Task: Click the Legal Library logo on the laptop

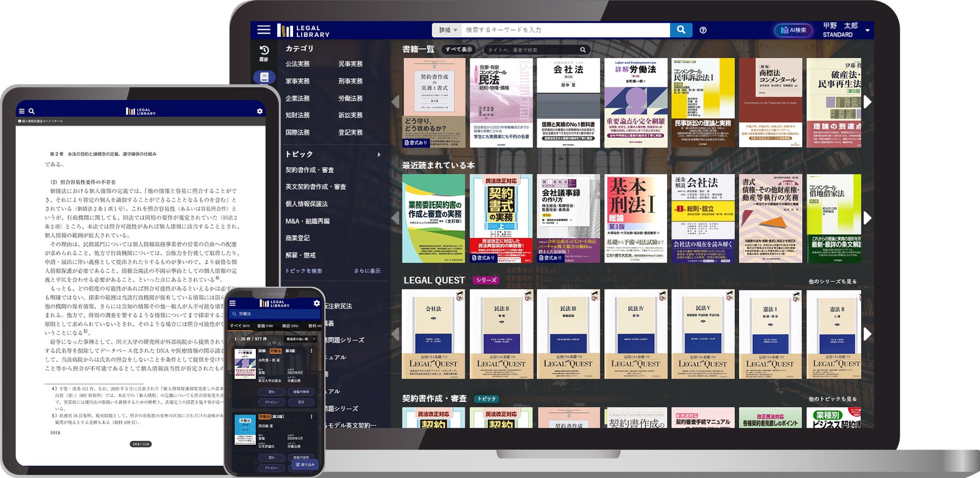Action: (x=304, y=31)
